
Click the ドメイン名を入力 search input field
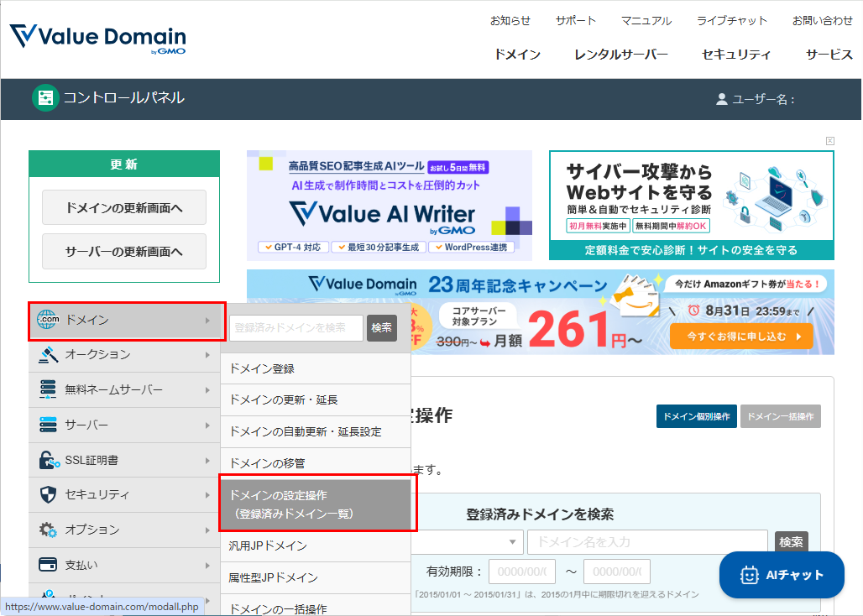click(646, 541)
